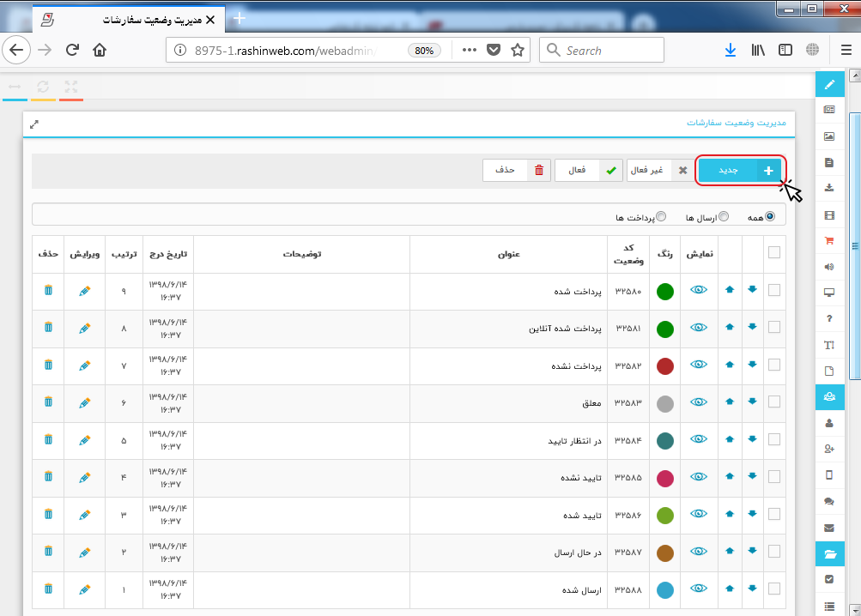
Task: Click the refresh icon in page top toolbar
Action: [43, 87]
